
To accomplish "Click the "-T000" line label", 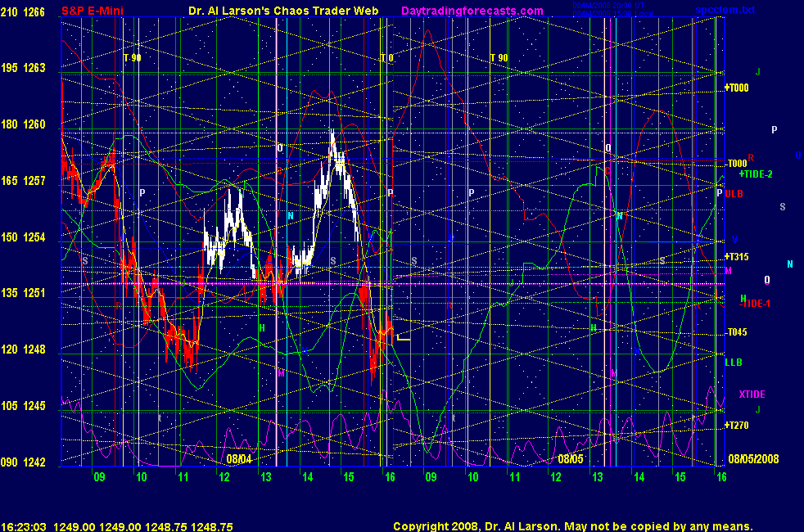I will pos(736,164).
